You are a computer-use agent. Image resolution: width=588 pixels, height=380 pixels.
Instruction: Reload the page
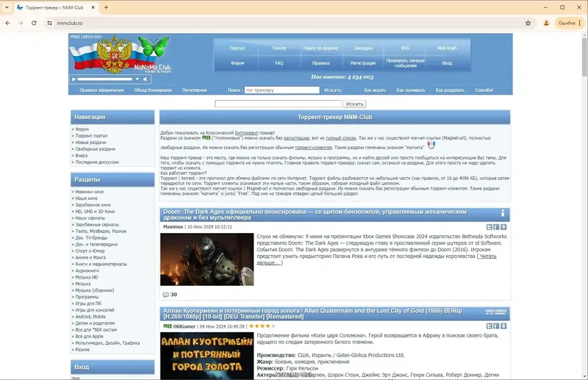point(34,23)
